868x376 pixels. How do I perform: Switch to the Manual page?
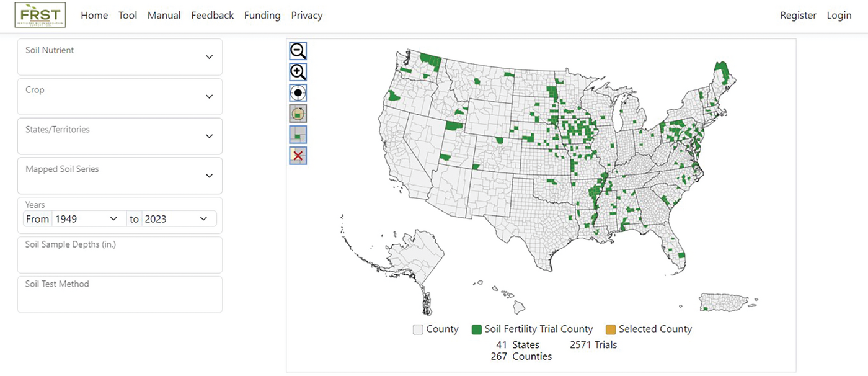click(x=164, y=15)
